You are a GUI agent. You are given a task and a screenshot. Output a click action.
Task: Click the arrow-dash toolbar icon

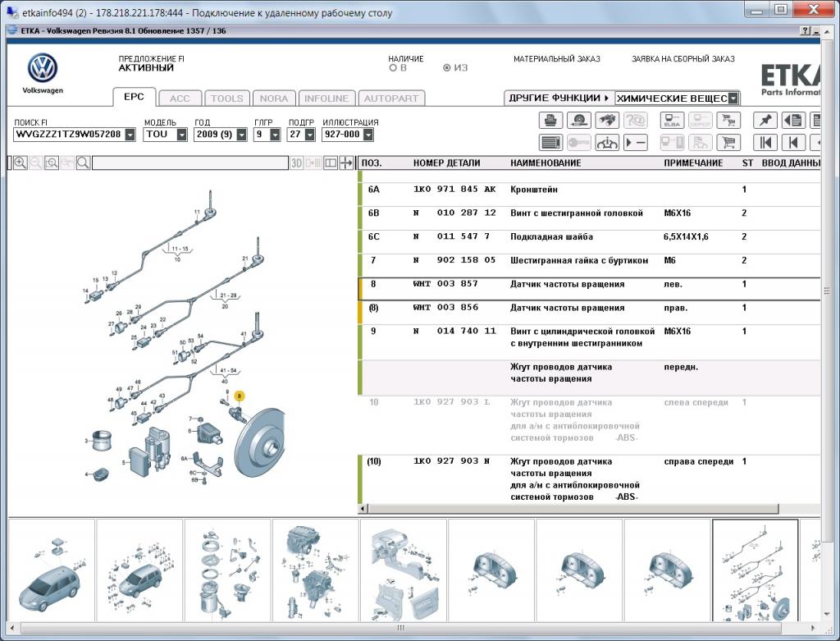pyautogui.click(x=635, y=142)
